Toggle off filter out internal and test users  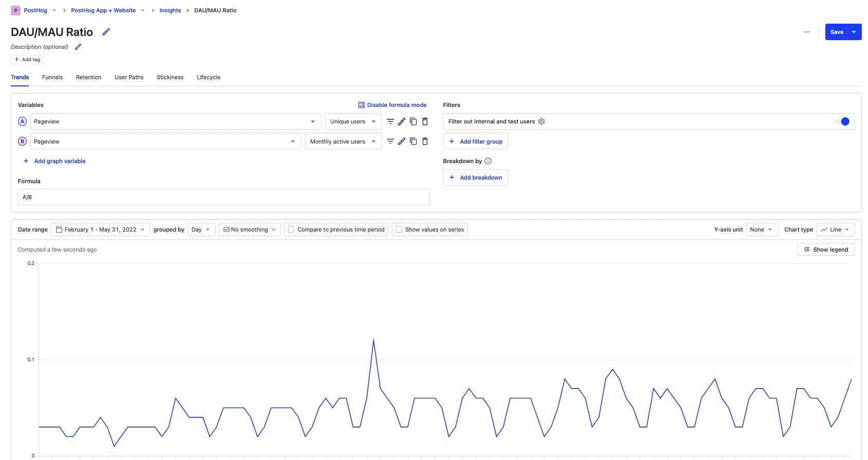[842, 121]
